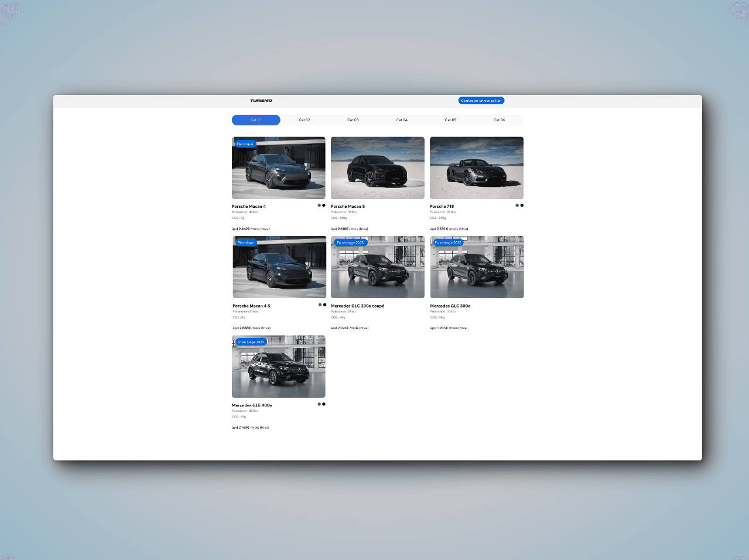Click the Mercedes GLC 300e coupé title
749x560 pixels.
point(358,306)
